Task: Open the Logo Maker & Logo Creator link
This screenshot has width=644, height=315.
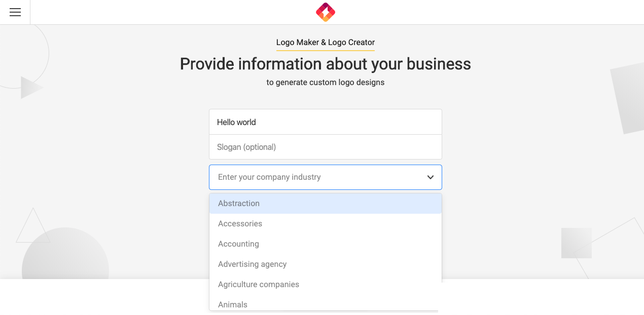Action: point(326,43)
